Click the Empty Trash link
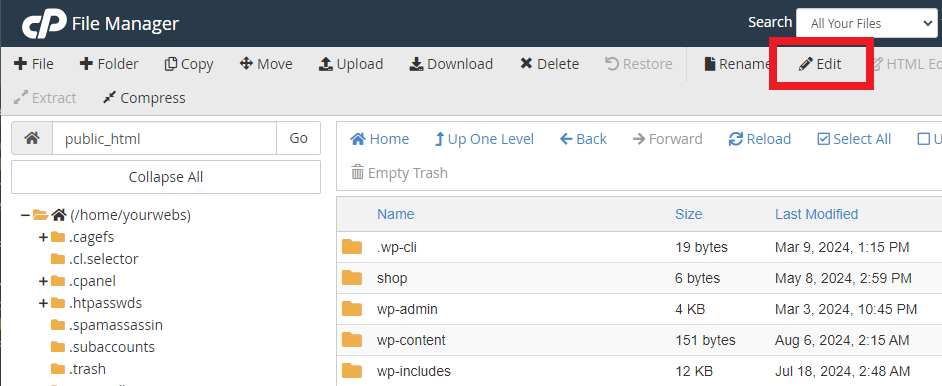 tap(400, 173)
